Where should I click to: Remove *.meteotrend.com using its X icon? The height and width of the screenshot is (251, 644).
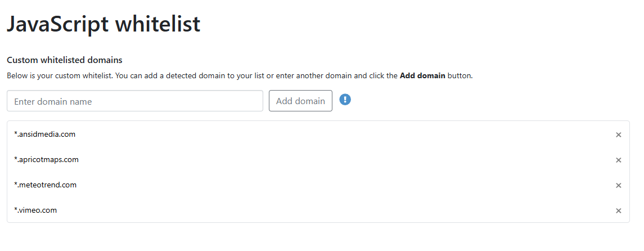[x=618, y=185]
